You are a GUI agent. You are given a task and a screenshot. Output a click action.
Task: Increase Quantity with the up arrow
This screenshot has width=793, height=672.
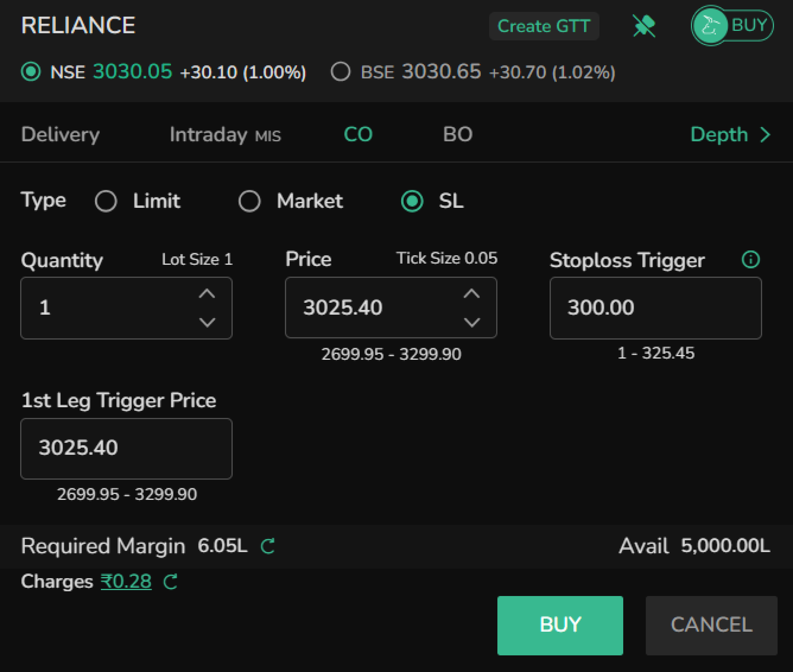207,294
